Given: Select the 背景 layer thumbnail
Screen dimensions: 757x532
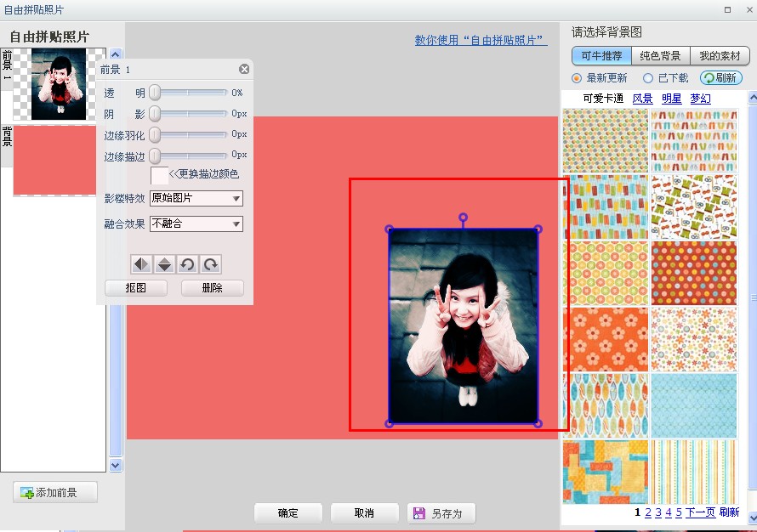Looking at the screenshot, I should point(54,160).
